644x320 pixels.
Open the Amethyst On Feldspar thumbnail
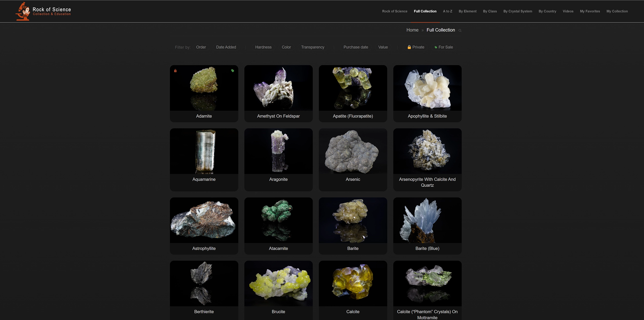point(278,88)
